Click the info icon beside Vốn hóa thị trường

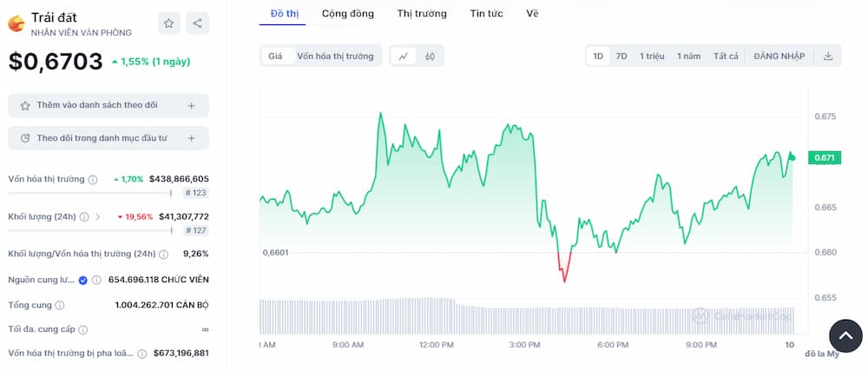[93, 179]
